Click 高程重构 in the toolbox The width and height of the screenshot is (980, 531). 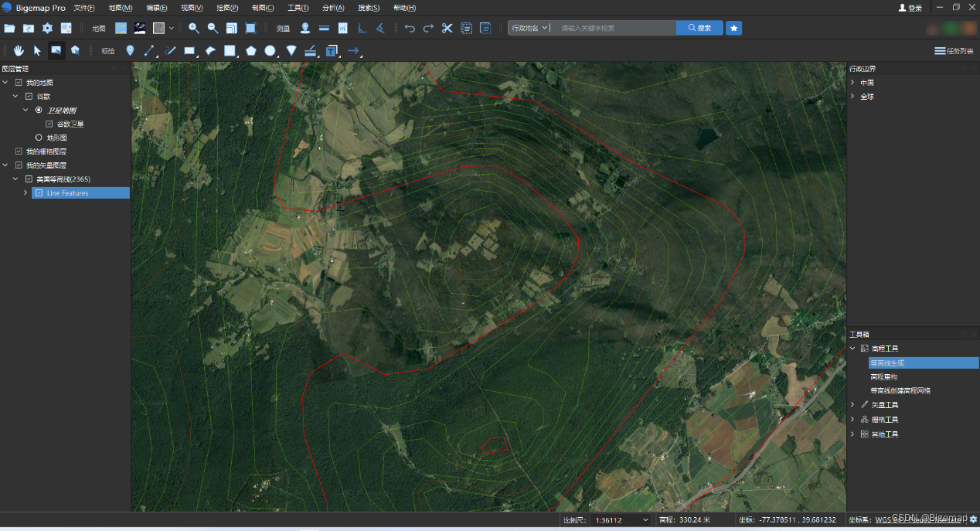pyautogui.click(x=883, y=376)
